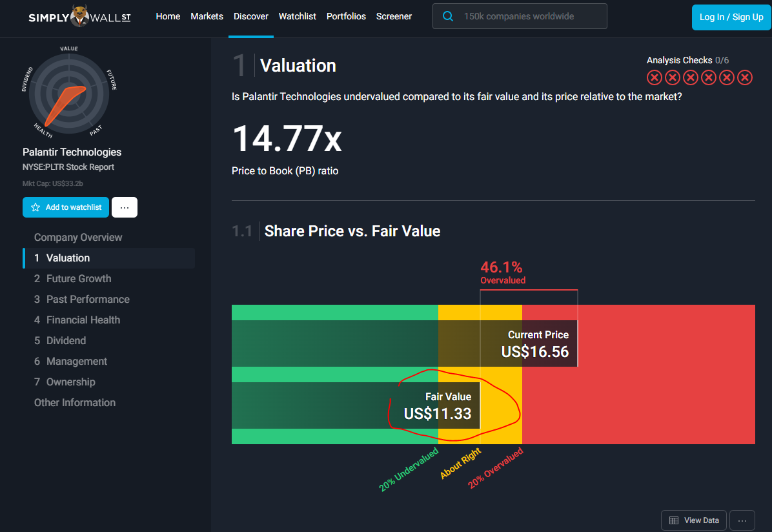
Task: Click the View Data button
Action: pos(694,520)
